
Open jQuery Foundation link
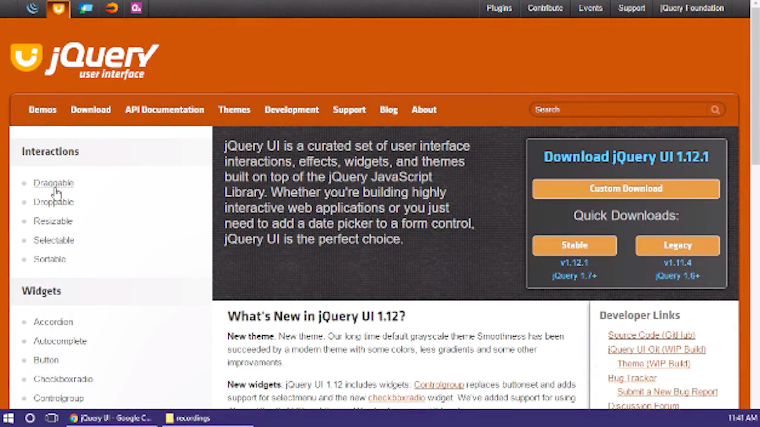coord(692,8)
